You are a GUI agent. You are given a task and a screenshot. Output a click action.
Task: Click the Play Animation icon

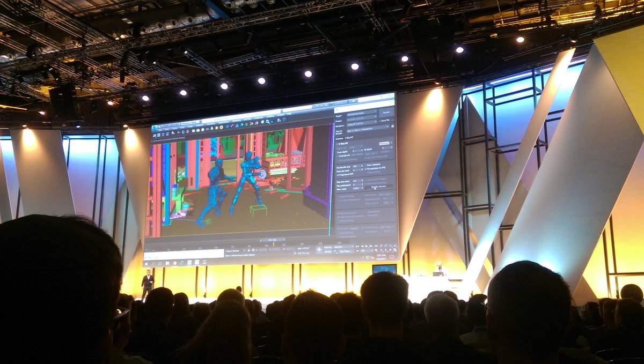367,246
